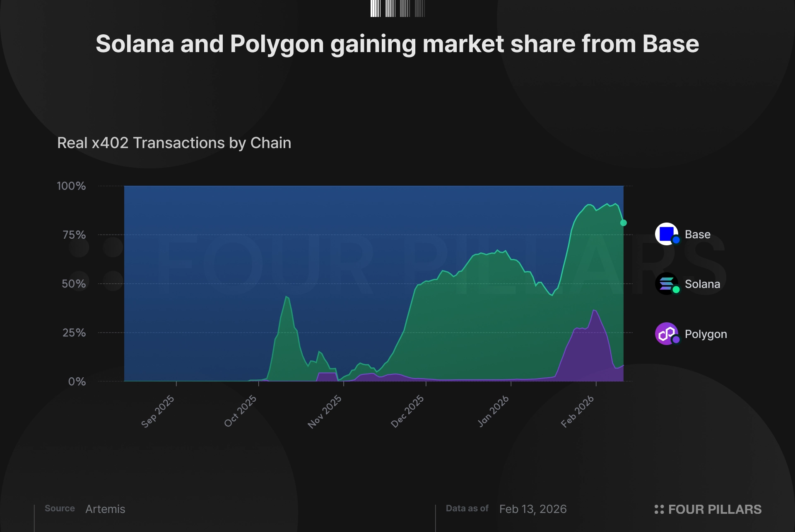Click the Feb 2026 x-axis label
795x532 pixels.
[577, 411]
